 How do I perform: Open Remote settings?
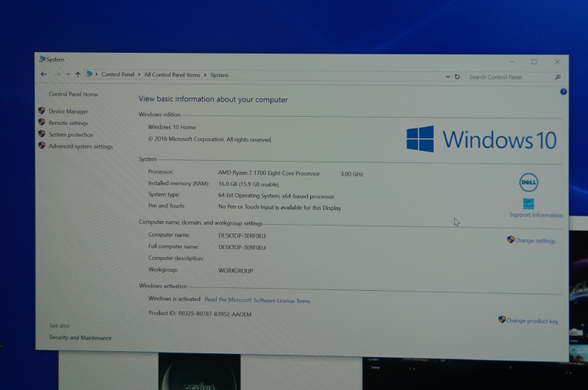[68, 123]
